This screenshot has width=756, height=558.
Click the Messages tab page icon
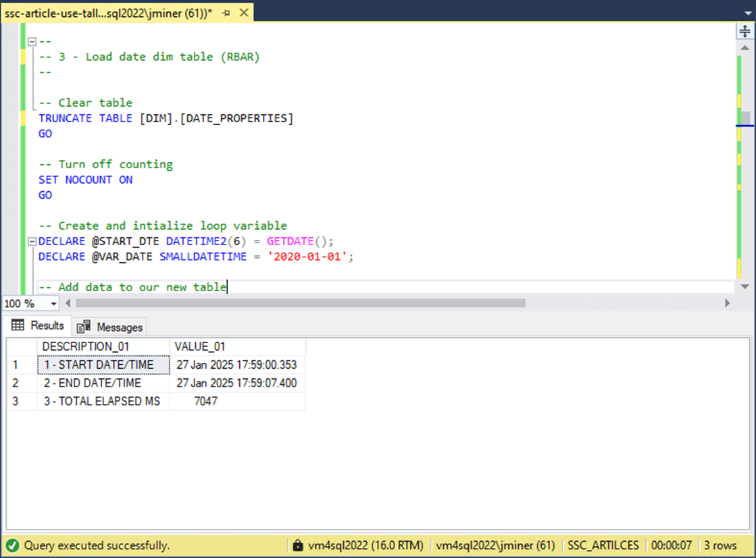pos(84,328)
